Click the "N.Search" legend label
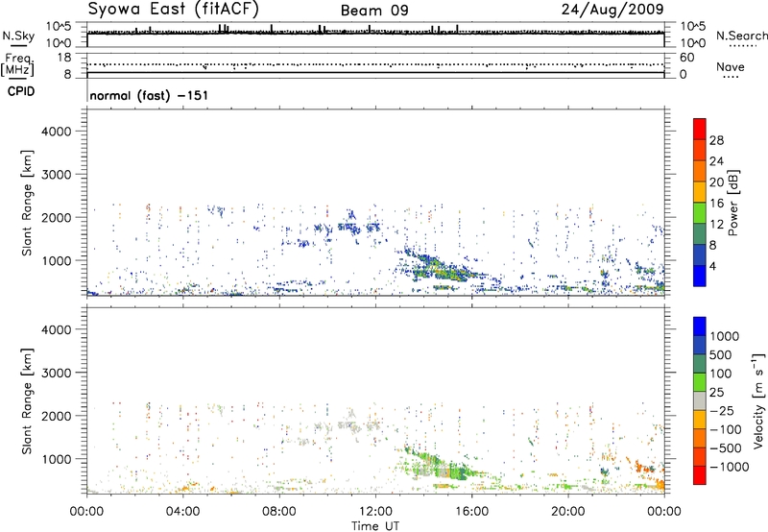This screenshot has height=532, width=768. pyautogui.click(x=741, y=36)
